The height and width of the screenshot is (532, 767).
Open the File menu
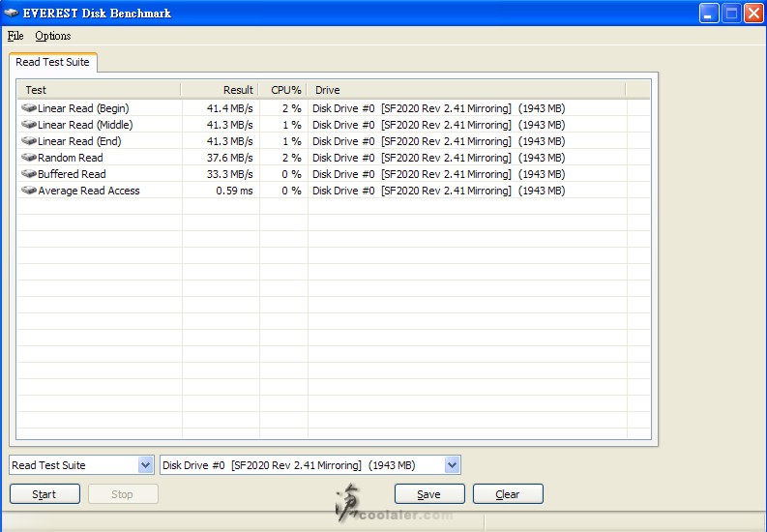coord(15,36)
